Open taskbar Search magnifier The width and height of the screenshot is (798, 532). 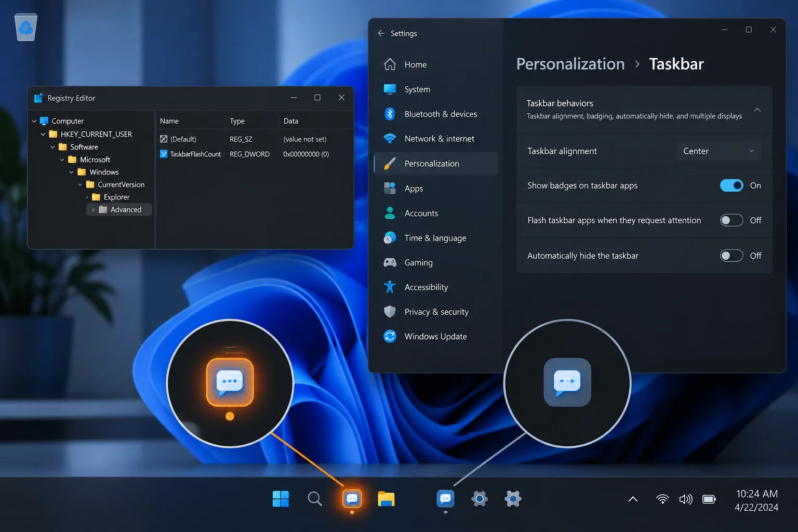(x=314, y=499)
